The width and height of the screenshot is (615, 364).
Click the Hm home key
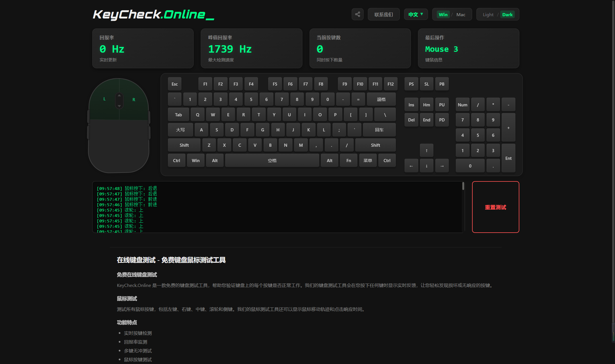click(427, 105)
